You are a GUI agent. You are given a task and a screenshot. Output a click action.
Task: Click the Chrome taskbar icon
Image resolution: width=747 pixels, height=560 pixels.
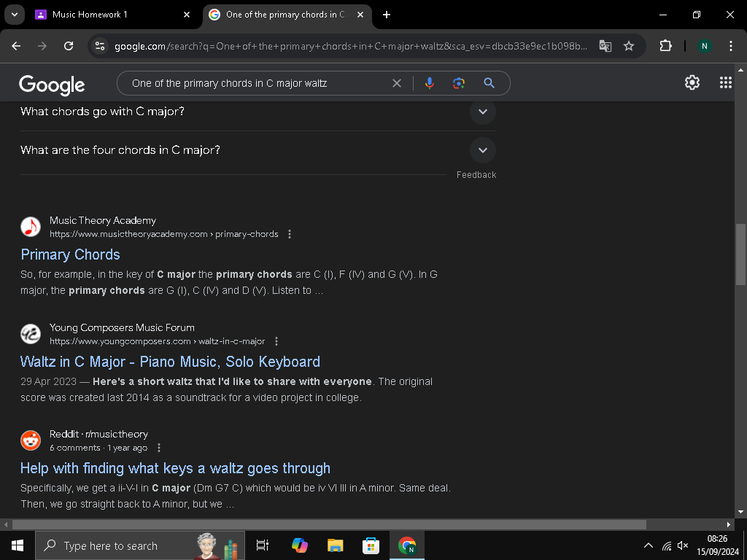[x=407, y=545]
